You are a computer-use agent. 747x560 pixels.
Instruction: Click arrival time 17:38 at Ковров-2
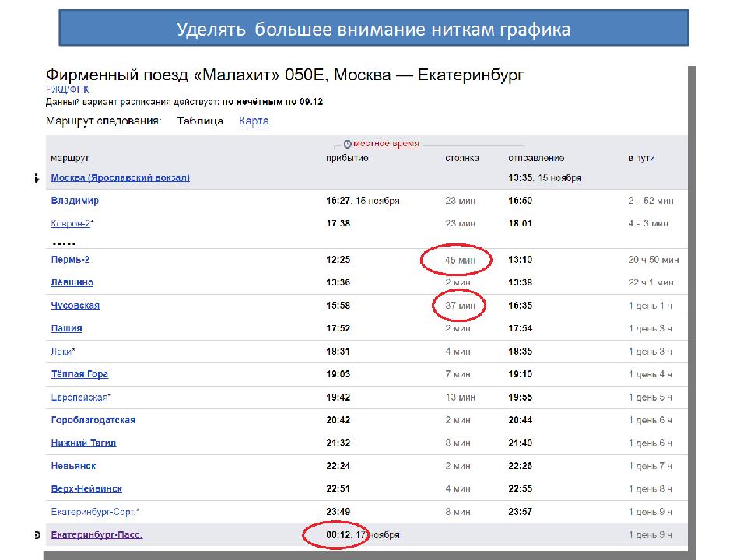tap(338, 223)
